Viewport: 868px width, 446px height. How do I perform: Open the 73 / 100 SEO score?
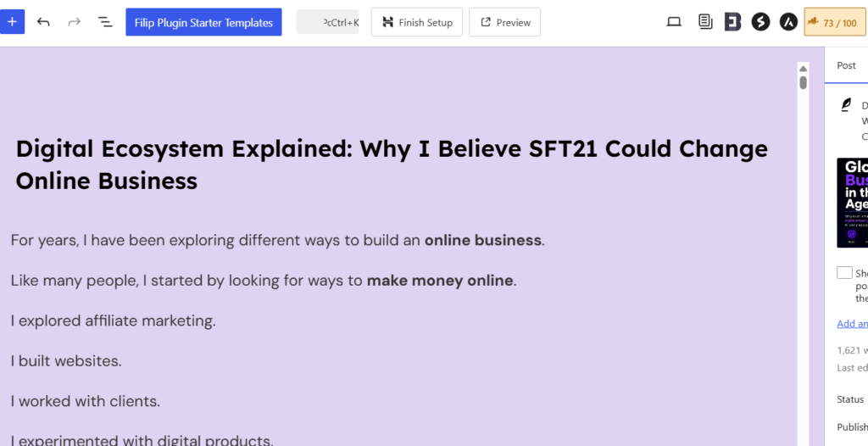836,22
